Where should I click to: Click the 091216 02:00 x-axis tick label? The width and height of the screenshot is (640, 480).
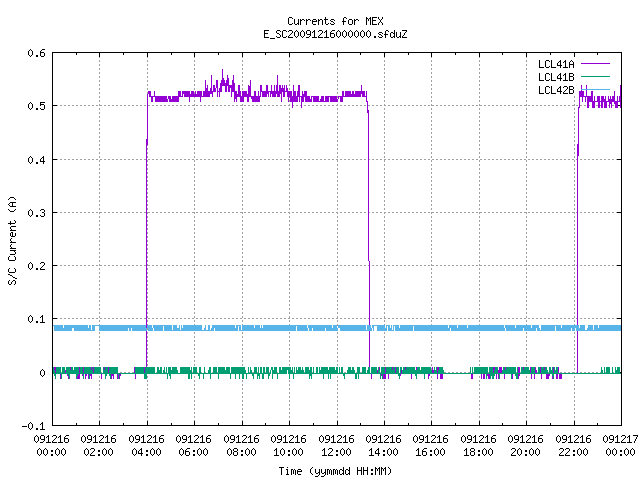pyautogui.click(x=98, y=446)
